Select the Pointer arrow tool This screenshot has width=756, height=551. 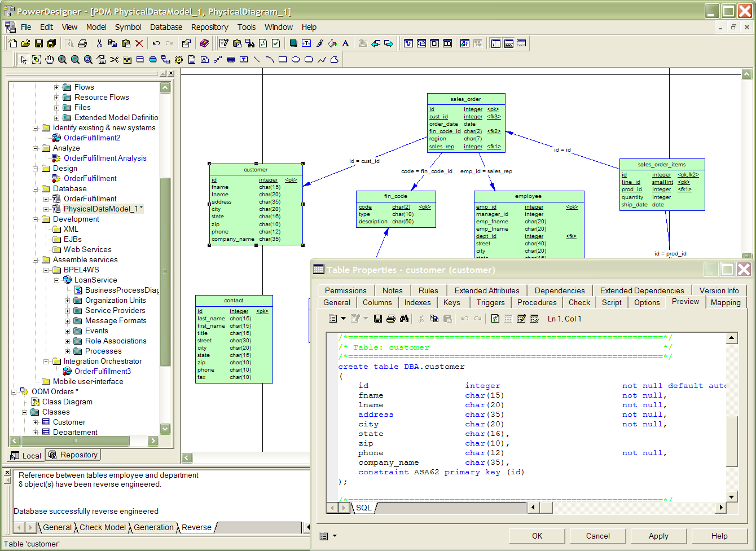click(x=24, y=60)
